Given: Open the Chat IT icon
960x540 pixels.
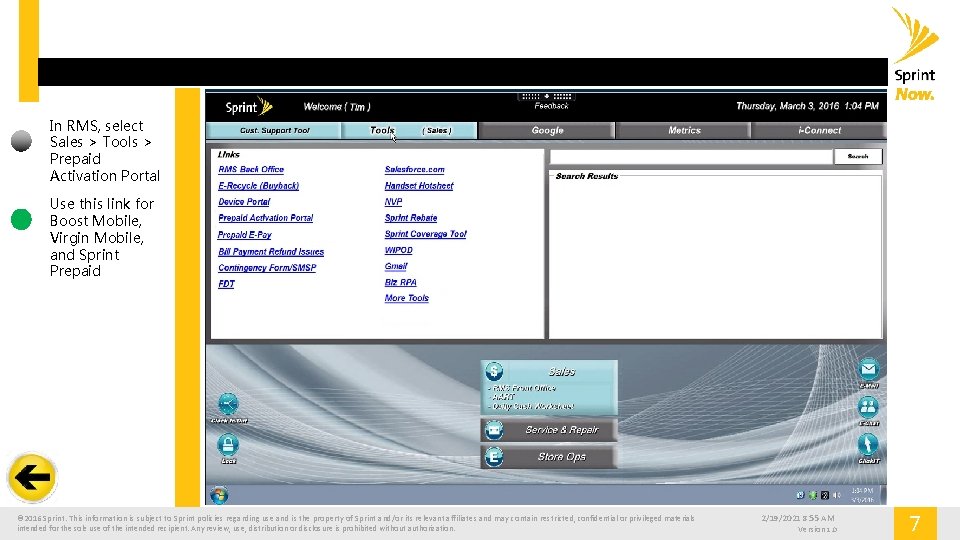Looking at the screenshot, I should [x=868, y=444].
